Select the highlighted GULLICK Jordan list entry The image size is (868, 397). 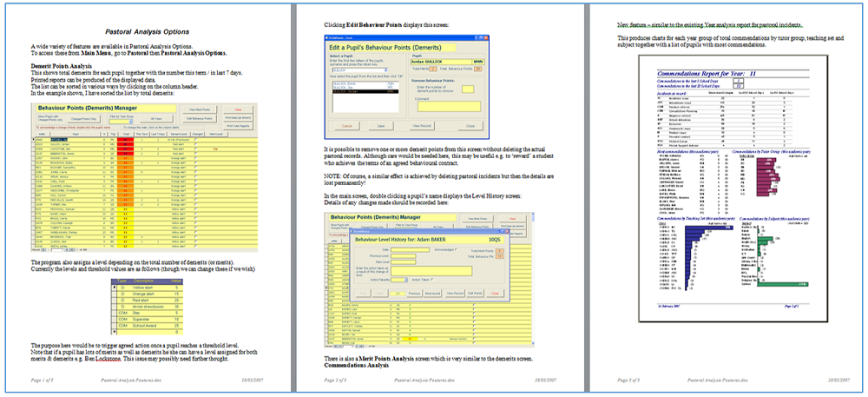pyautogui.click(x=366, y=91)
